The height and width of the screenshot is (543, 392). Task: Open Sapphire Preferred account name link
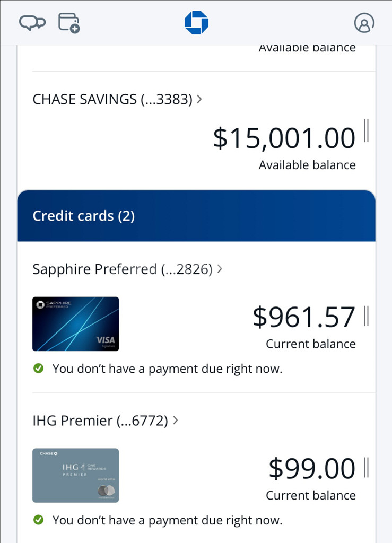tap(123, 269)
